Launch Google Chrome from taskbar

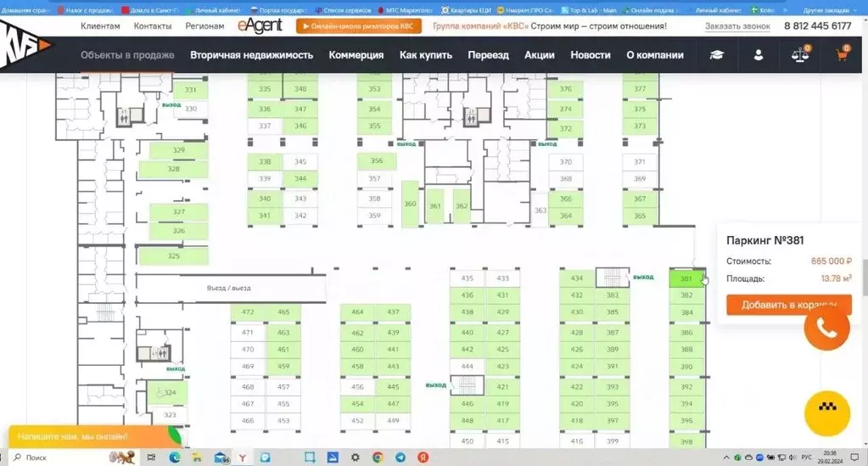(x=378, y=458)
